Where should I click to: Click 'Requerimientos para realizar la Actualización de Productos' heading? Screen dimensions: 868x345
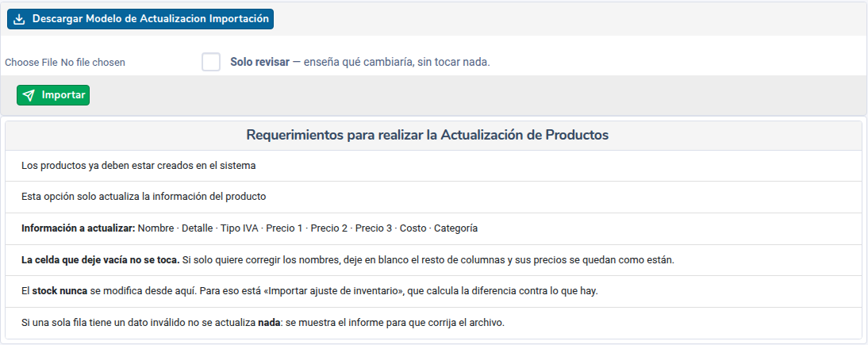(428, 135)
